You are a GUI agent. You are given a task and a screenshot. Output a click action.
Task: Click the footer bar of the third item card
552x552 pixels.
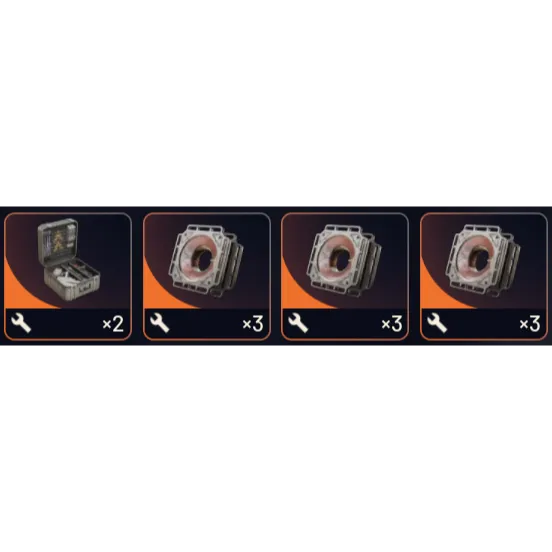[345, 324]
